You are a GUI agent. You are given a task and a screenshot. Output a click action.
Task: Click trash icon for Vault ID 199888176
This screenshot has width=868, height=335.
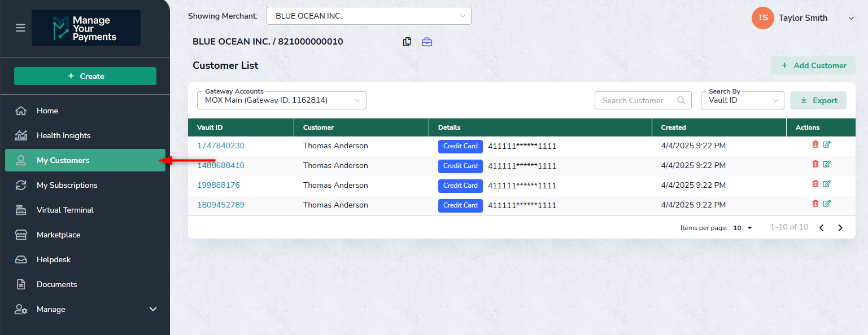point(815,184)
